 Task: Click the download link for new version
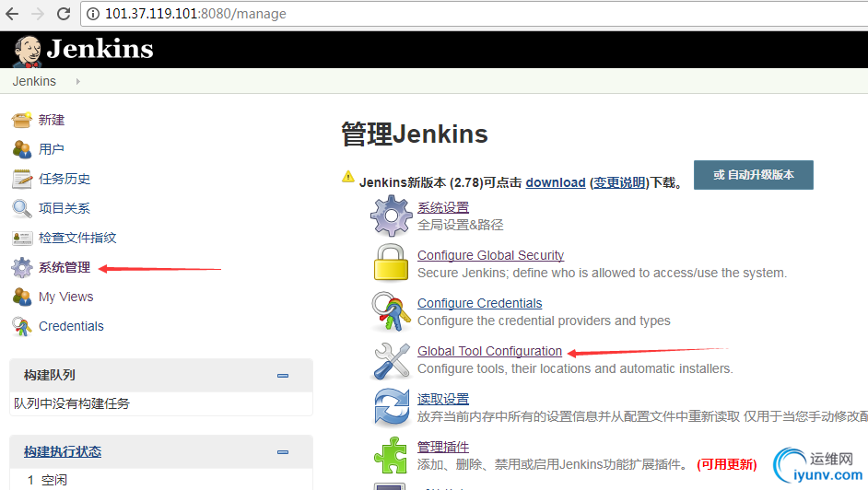coord(556,182)
